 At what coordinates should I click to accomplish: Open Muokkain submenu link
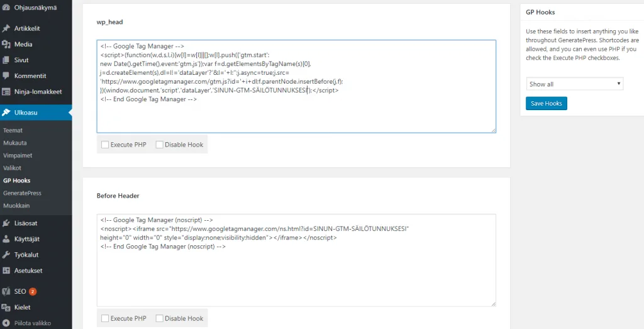16,205
